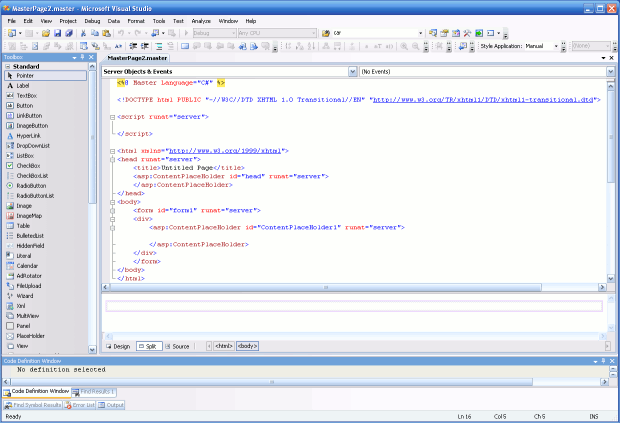Open the Debug menu
This screenshot has height=423, width=620.
click(x=92, y=20)
